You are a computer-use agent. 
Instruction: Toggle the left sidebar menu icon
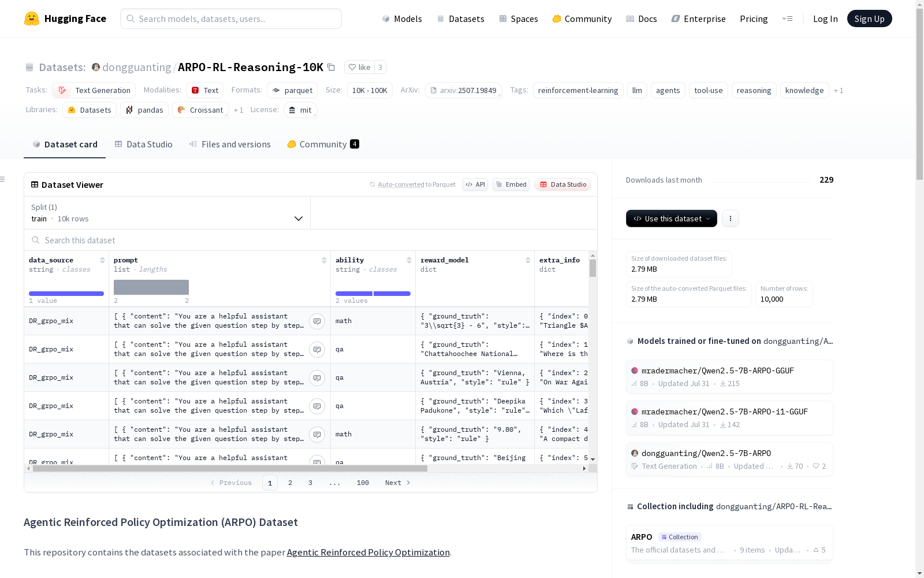(x=3, y=179)
